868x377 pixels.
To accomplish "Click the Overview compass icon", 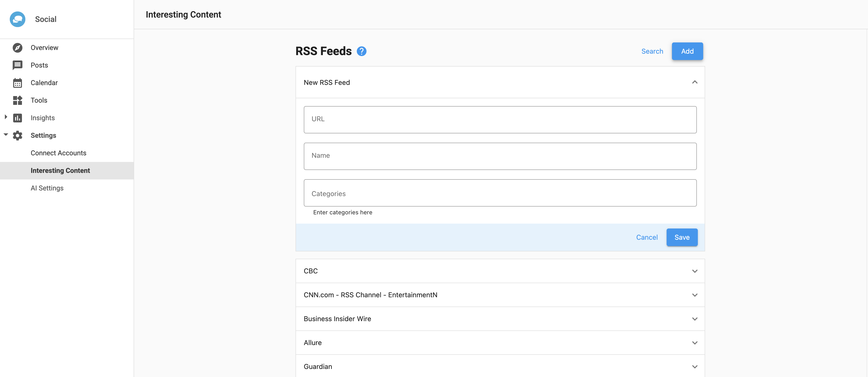I will tap(18, 48).
